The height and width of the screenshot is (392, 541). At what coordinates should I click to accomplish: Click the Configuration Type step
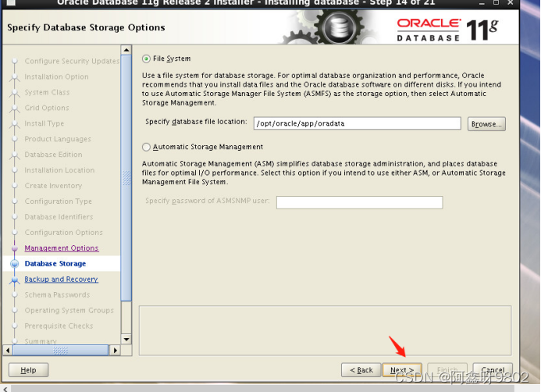58,201
